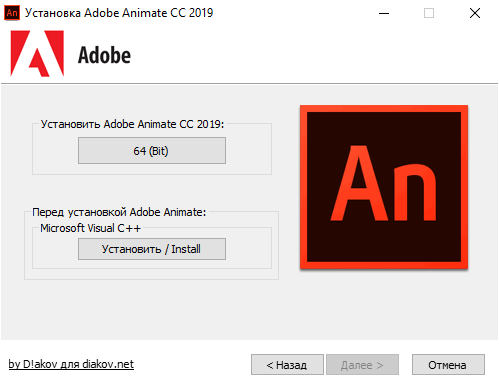Cancel setup with the Отмена button

[448, 365]
